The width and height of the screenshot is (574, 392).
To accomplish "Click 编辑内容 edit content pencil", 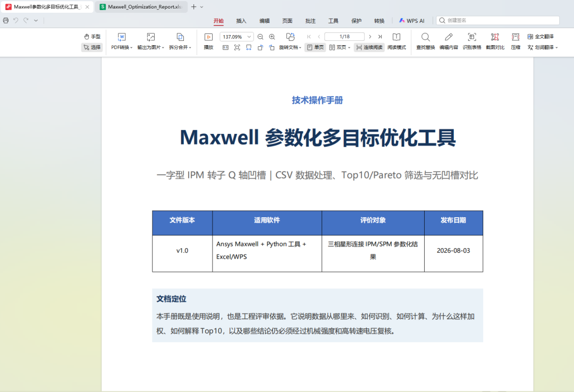I will point(449,41).
